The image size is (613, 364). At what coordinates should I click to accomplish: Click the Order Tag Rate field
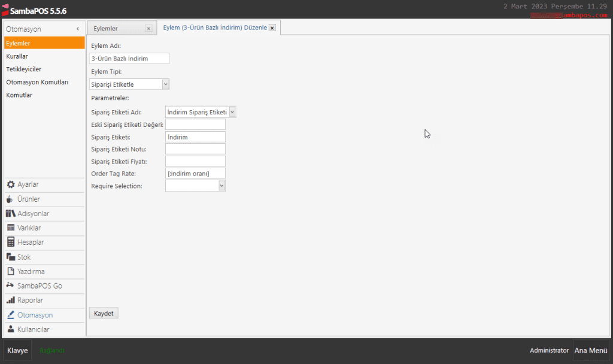(x=195, y=174)
